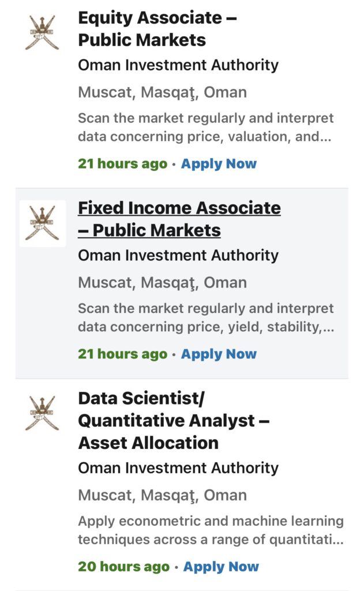Open the Equity Associate – Public Markets job title
Screen dimensions: 364x591
[x=157, y=29]
